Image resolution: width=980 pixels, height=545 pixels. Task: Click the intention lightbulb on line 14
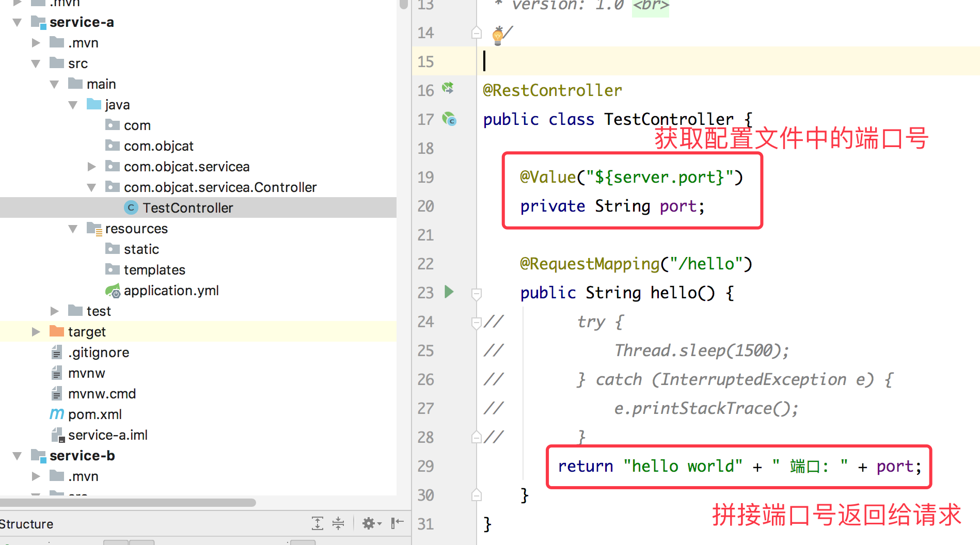click(x=497, y=36)
